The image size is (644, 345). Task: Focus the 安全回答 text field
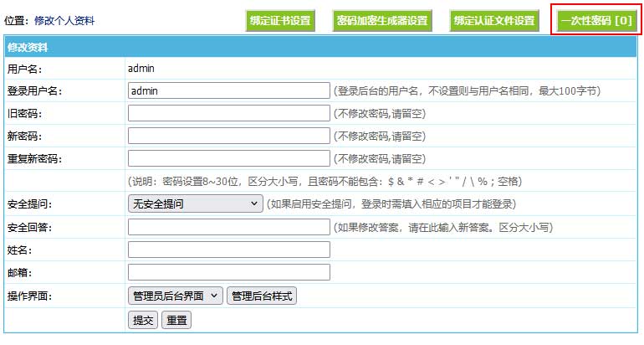(x=228, y=227)
